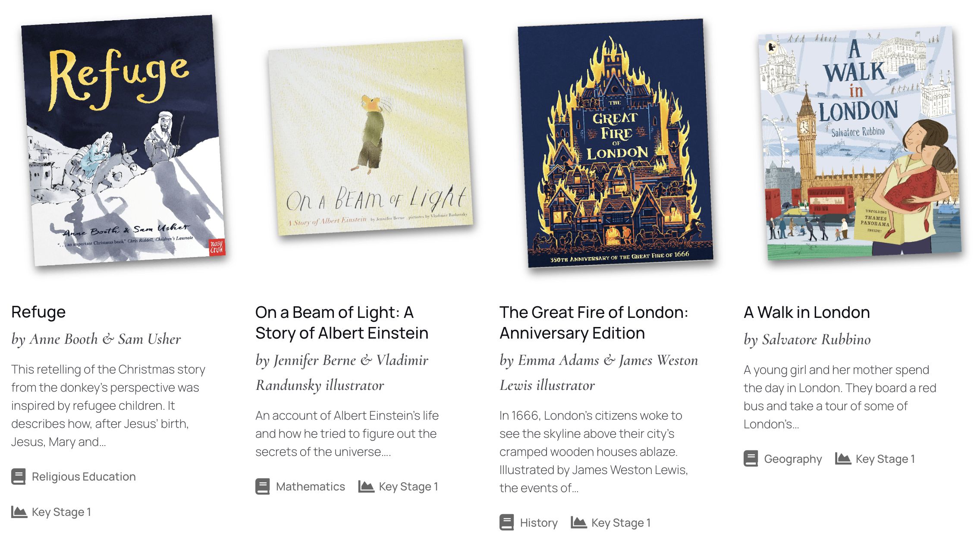Click the Key Stage chart icon beside Geography
Viewport: 980px width, 534px height.
click(x=843, y=459)
